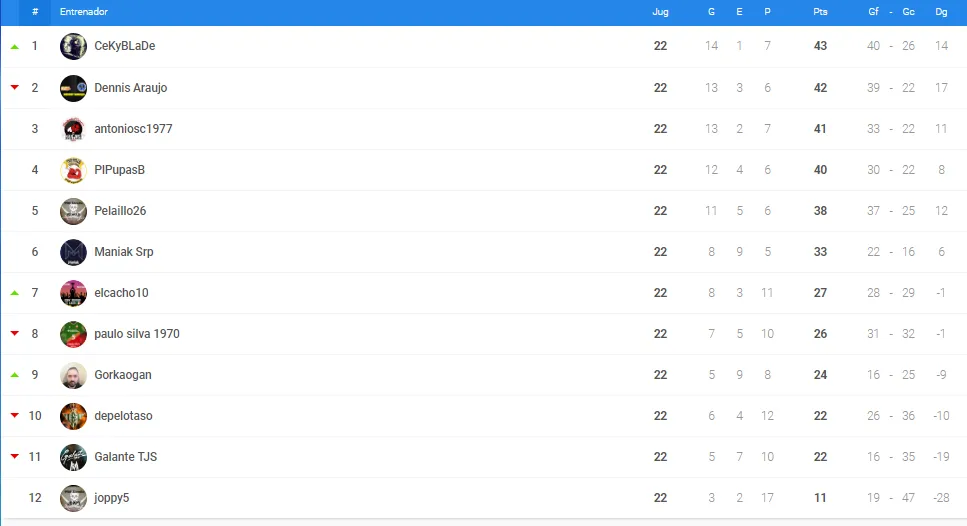This screenshot has width=967, height=526.
Task: Select joppy5's -28 goal difference
Action: tap(941, 498)
